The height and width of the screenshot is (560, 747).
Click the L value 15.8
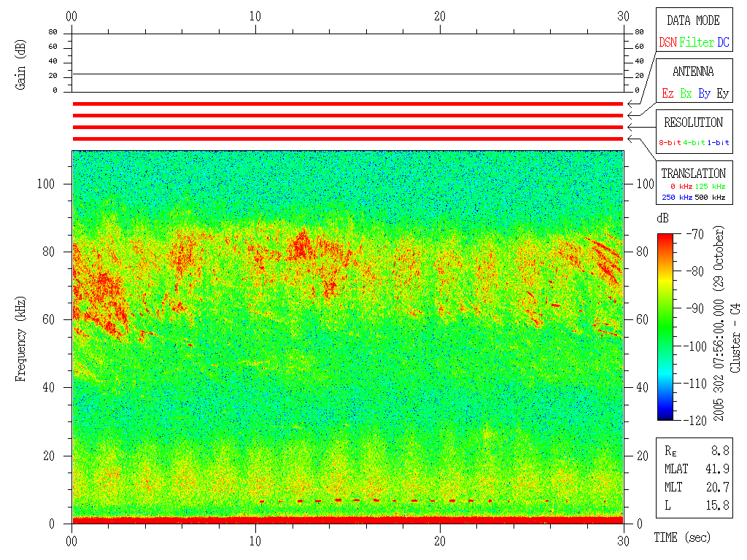[x=718, y=505]
